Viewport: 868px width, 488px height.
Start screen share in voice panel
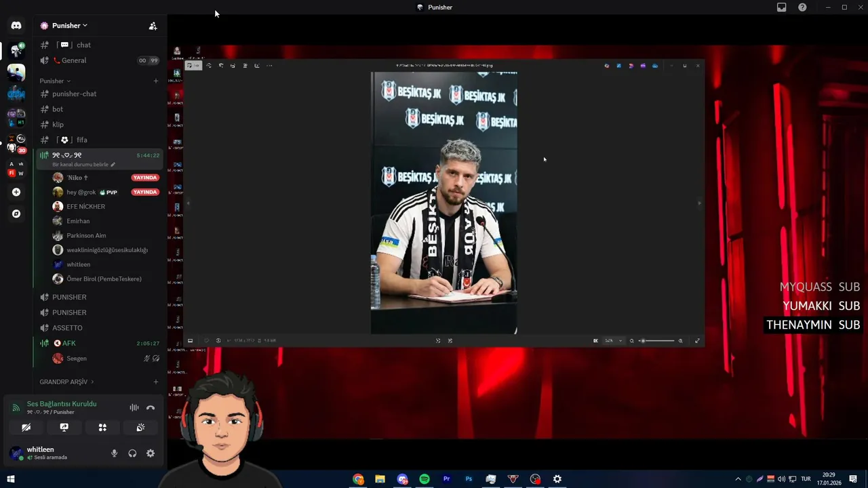pyautogui.click(x=64, y=428)
